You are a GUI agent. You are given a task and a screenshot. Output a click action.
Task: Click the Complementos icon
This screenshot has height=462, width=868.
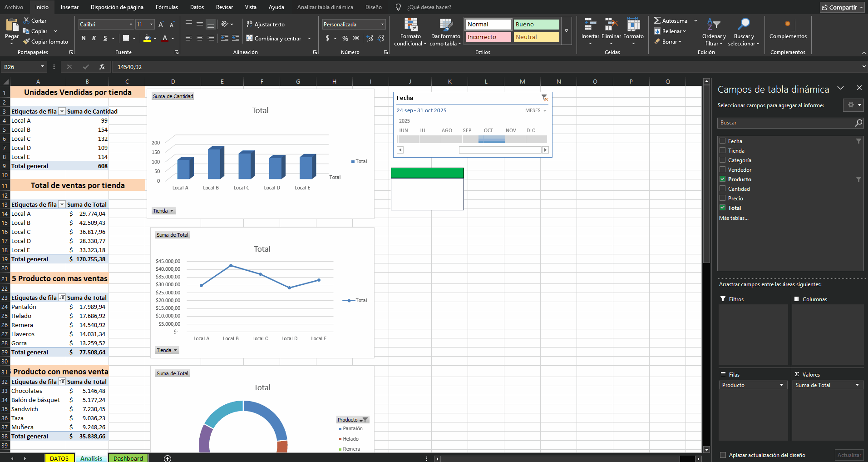[x=788, y=25]
